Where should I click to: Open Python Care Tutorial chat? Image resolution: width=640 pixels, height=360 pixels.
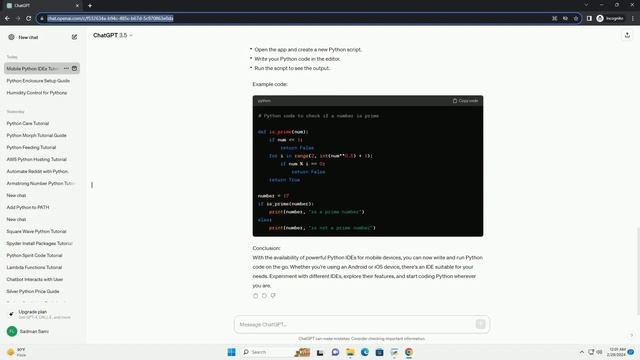point(28,123)
